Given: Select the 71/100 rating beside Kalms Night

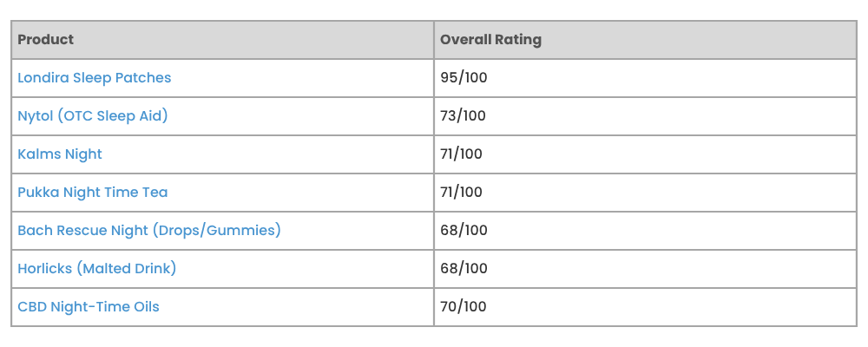Looking at the screenshot, I should [461, 154].
